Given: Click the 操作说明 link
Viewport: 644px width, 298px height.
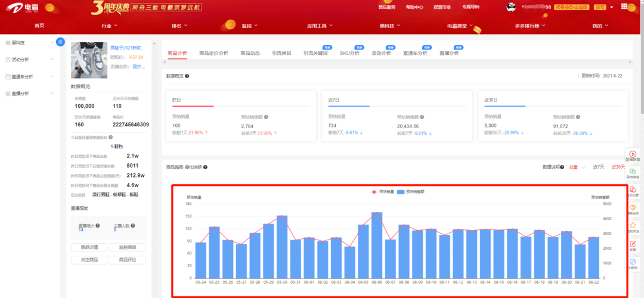Looking at the screenshot, I should [x=193, y=167].
